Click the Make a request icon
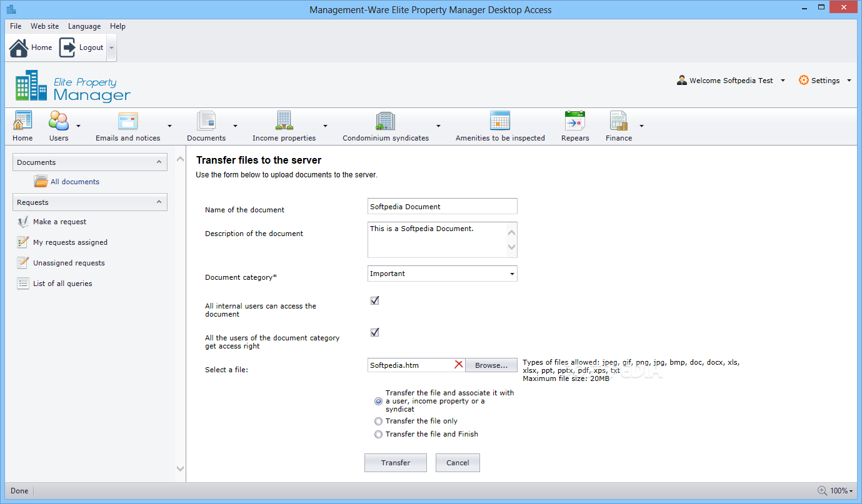Image resolution: width=862 pixels, height=504 pixels. [23, 222]
